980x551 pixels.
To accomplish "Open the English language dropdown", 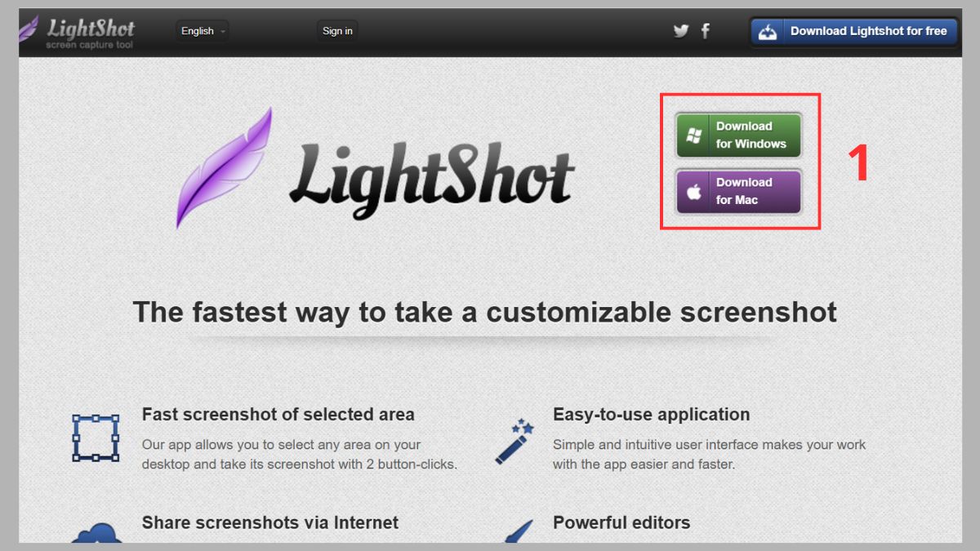I will (203, 31).
